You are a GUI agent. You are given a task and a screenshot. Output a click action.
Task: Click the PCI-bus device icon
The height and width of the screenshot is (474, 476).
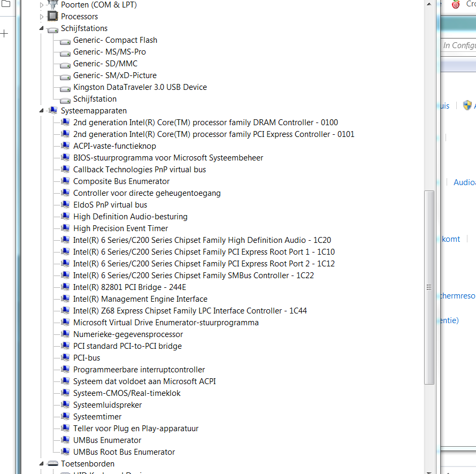65,358
